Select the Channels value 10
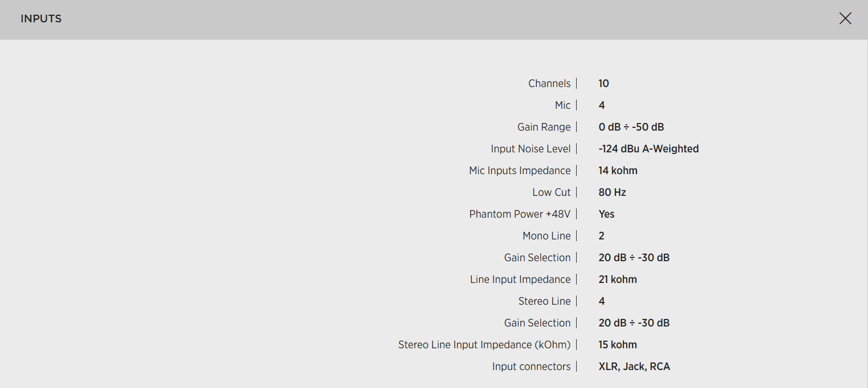868x388 pixels. (x=603, y=83)
